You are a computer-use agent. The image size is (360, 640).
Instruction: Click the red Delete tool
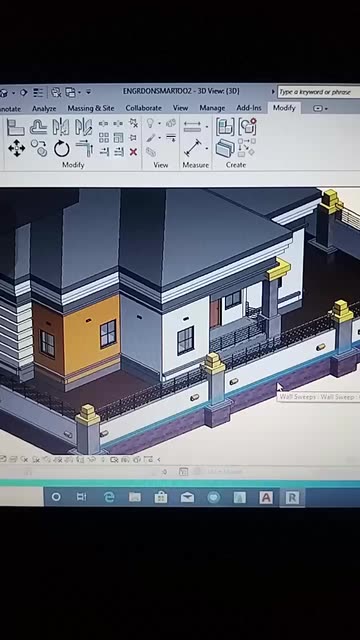coord(133,152)
